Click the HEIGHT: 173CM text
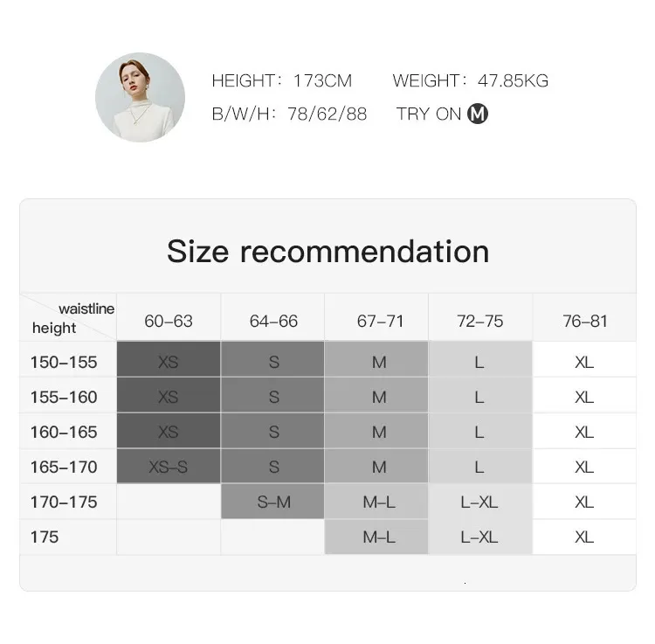 tap(282, 80)
